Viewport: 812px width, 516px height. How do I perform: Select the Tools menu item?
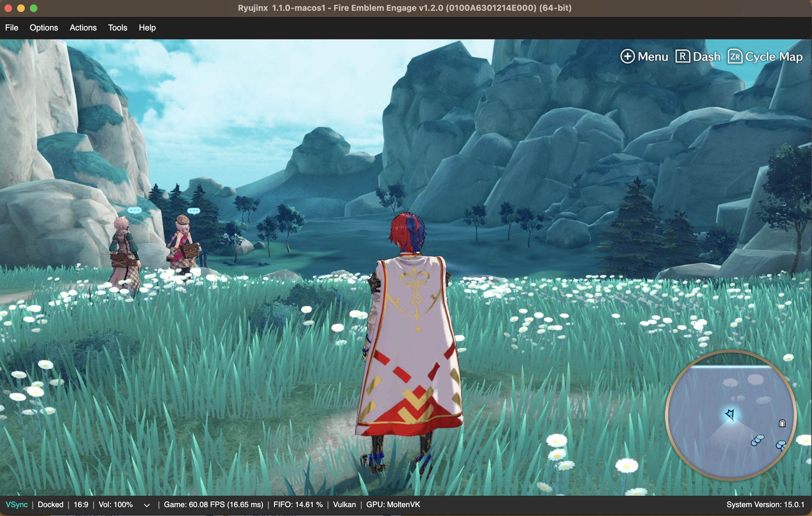(117, 27)
